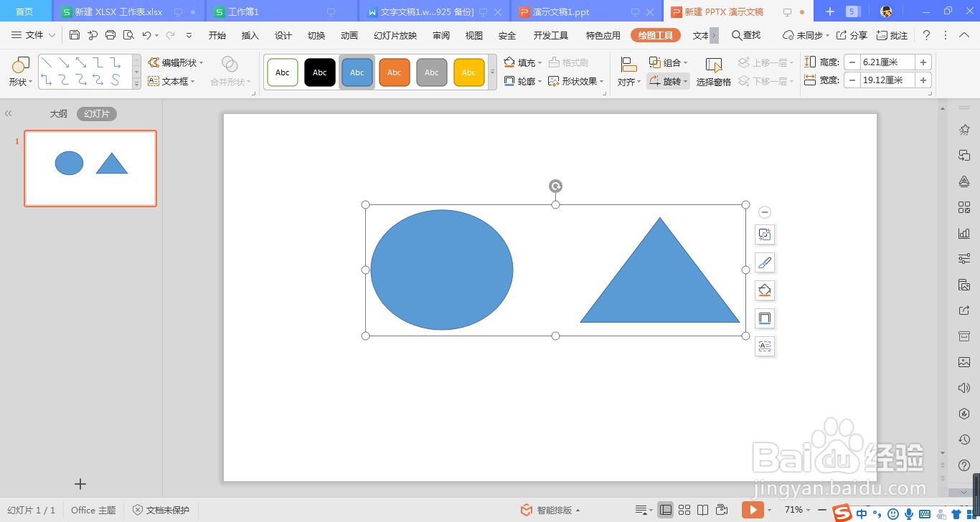Image resolution: width=980 pixels, height=522 pixels.
Task: Expand the 形状效果 shape effects dropdown
Action: pyautogui.click(x=601, y=82)
